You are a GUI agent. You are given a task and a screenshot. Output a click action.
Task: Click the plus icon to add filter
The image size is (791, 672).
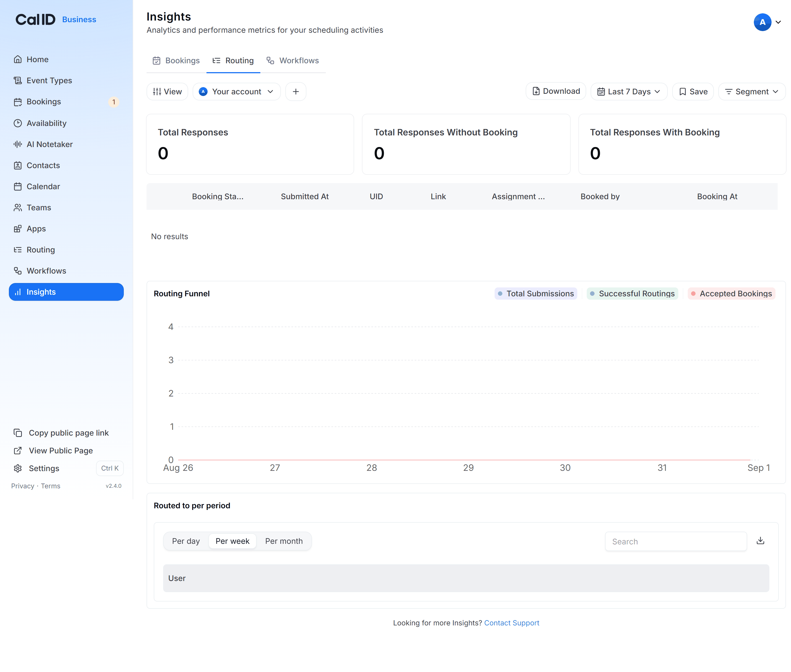tap(296, 92)
